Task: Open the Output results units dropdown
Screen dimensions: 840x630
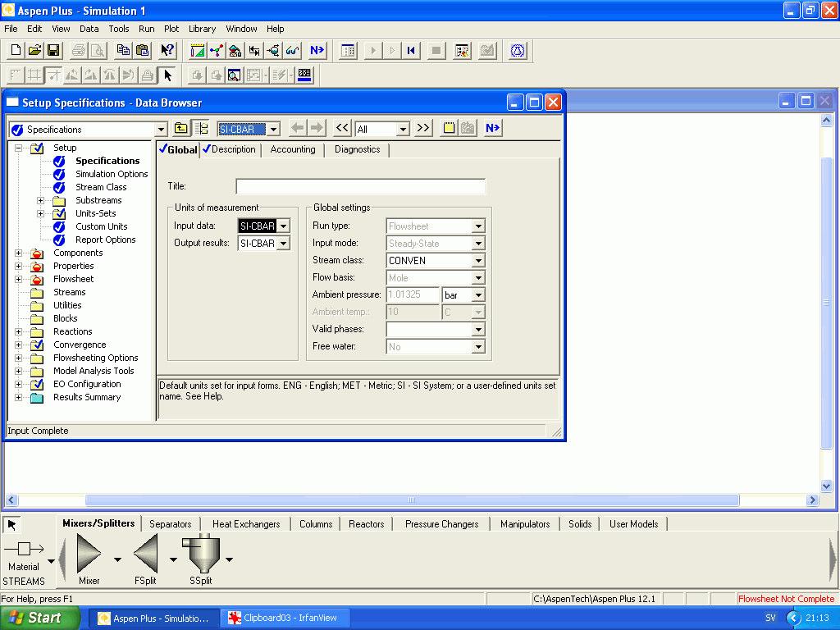Action: pyautogui.click(x=284, y=243)
